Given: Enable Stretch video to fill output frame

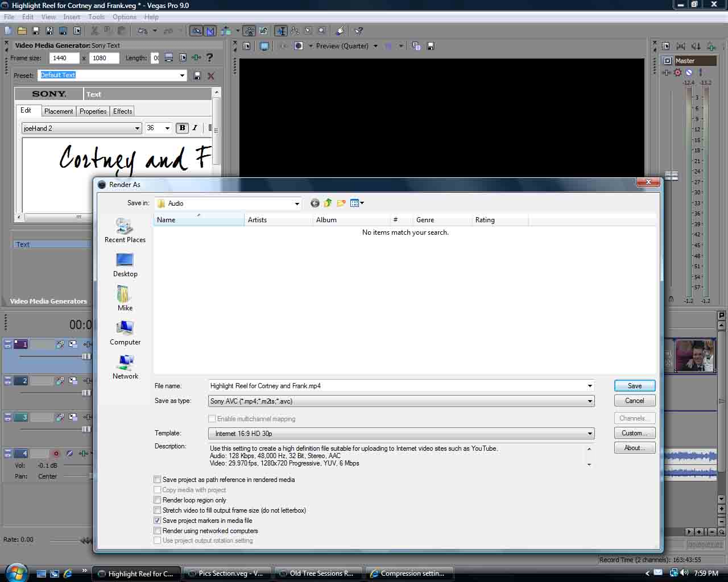Looking at the screenshot, I should (158, 510).
